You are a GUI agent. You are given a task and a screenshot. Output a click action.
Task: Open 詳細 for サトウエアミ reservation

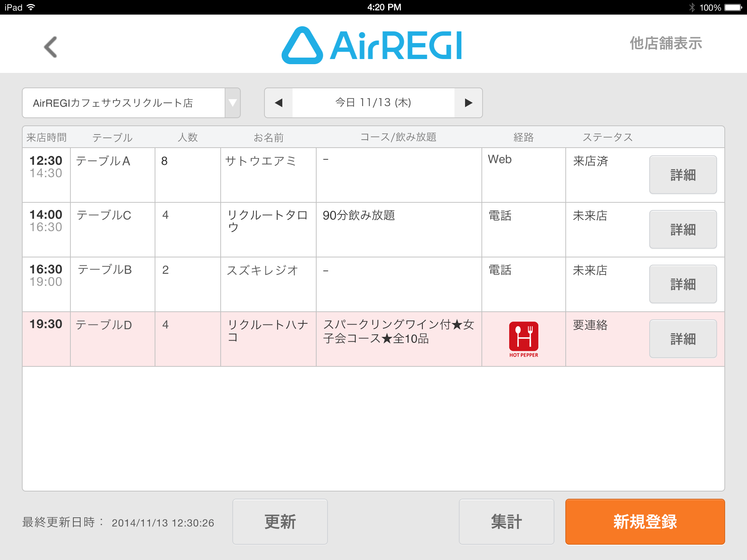tap(683, 175)
